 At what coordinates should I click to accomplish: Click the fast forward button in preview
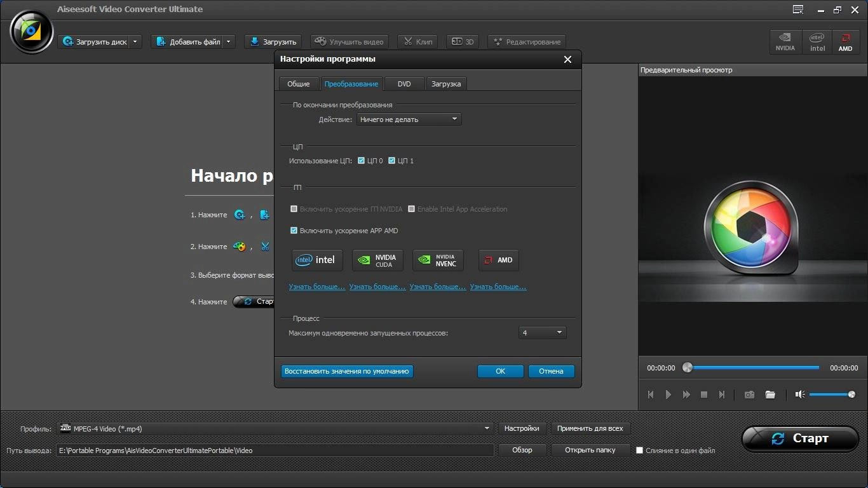tap(686, 395)
